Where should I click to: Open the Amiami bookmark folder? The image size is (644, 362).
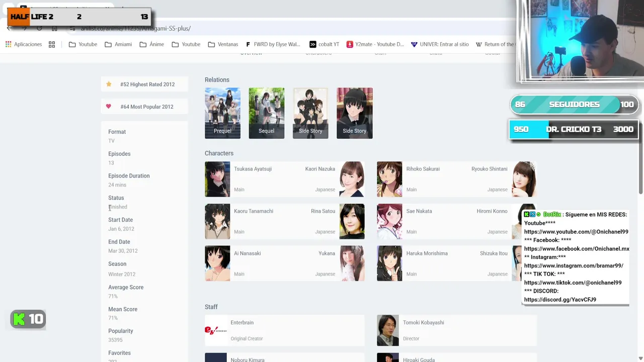point(118,44)
